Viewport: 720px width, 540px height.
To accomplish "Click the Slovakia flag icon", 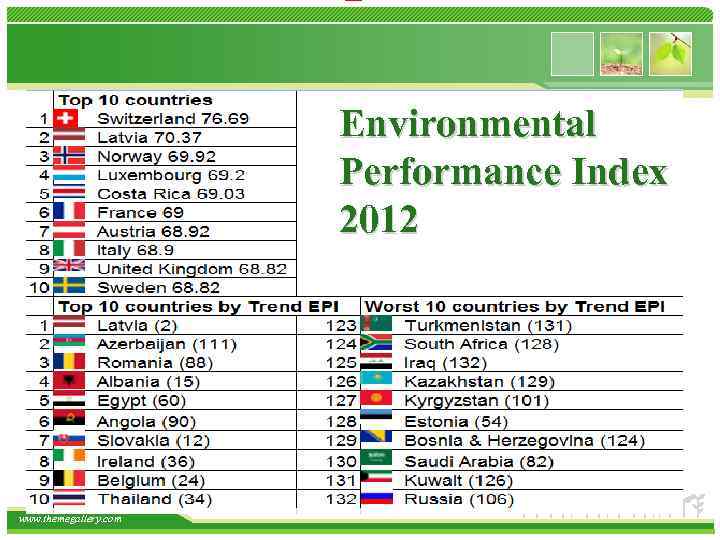I will pos(69,440).
